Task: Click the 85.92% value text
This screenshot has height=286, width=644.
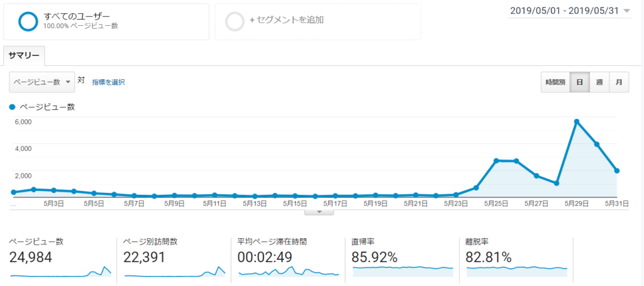Action: [375, 257]
